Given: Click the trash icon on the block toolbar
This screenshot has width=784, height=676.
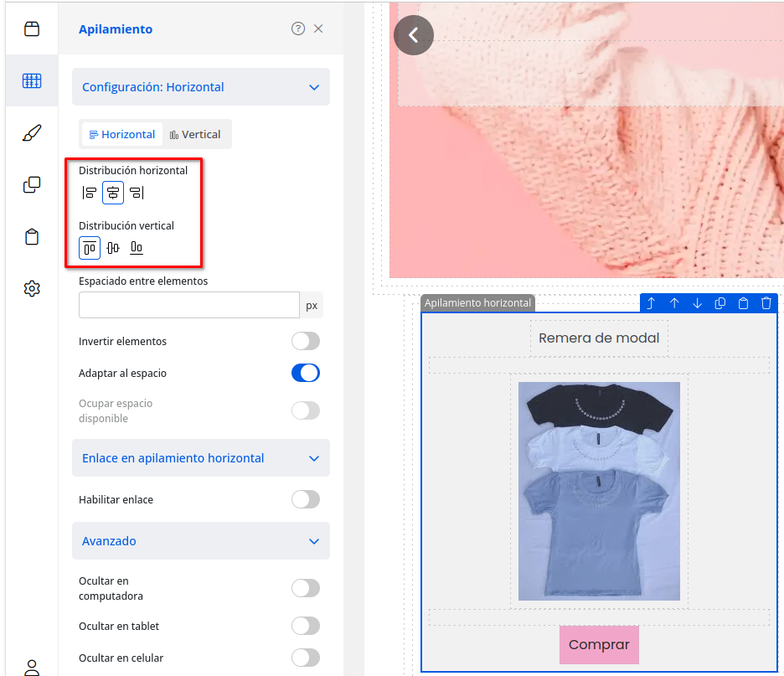Looking at the screenshot, I should tap(766, 303).
